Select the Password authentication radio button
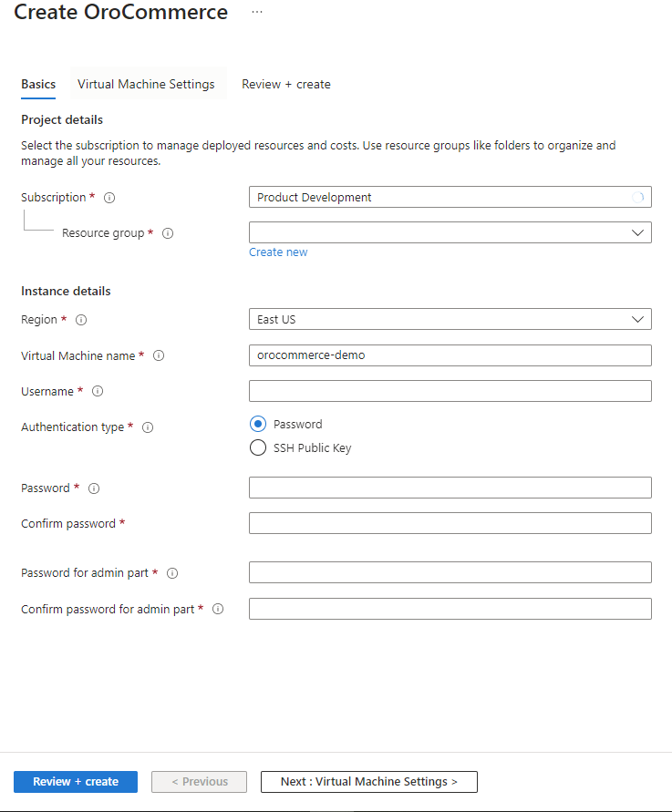Viewport: 672px width, 812px height. [258, 424]
